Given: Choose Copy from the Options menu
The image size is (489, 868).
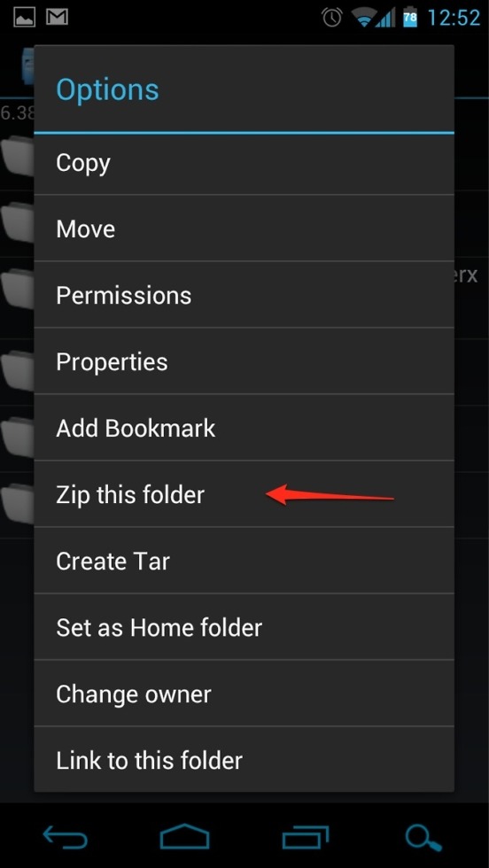Looking at the screenshot, I should (244, 163).
